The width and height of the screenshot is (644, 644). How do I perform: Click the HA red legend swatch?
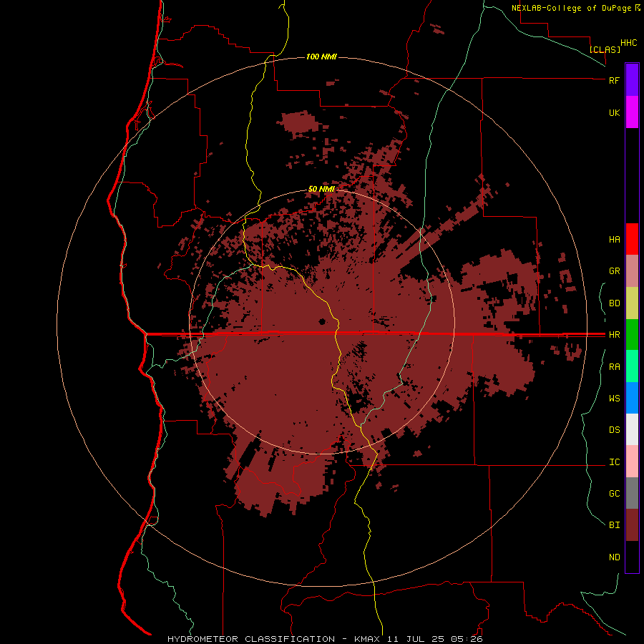[632, 239]
